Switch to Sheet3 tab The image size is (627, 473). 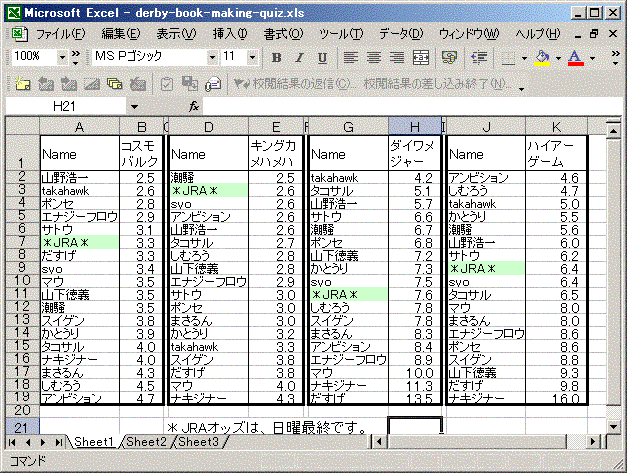click(198, 442)
